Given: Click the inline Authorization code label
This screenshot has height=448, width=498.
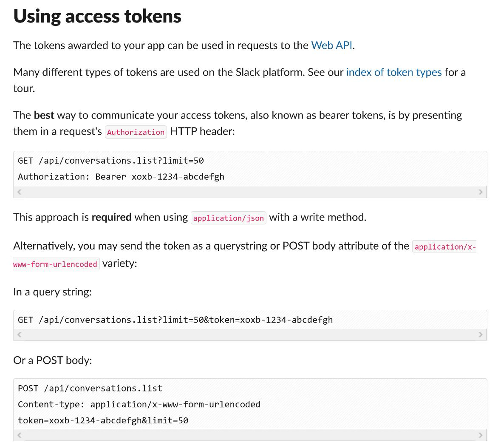Looking at the screenshot, I should coord(136,132).
